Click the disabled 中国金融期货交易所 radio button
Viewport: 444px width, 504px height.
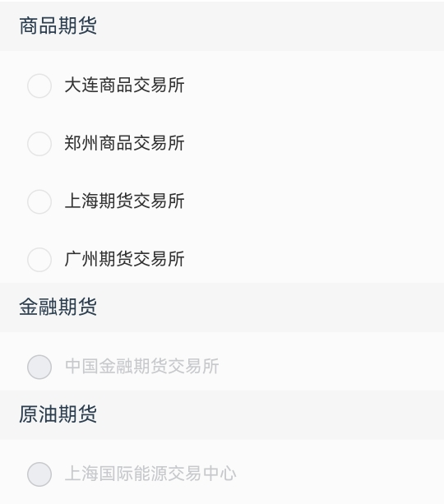coord(39,367)
